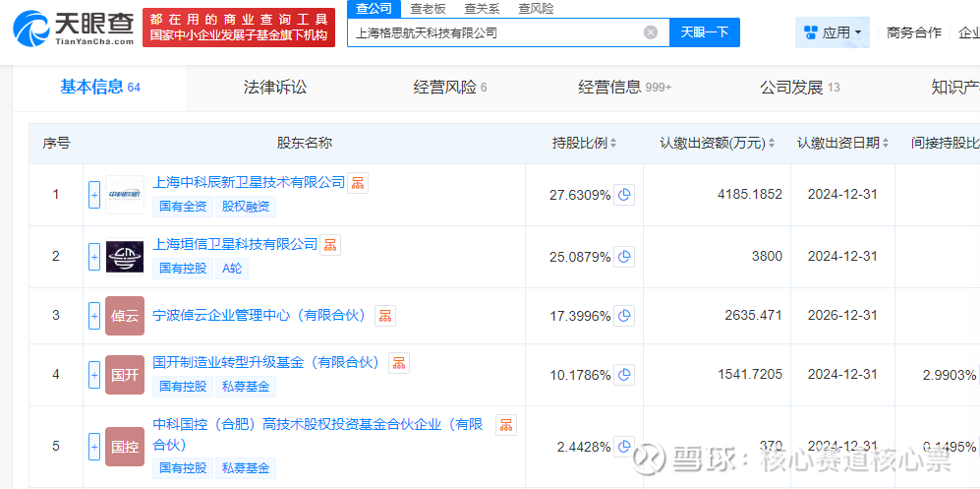Open the 经营风险 tab

pyautogui.click(x=450, y=88)
